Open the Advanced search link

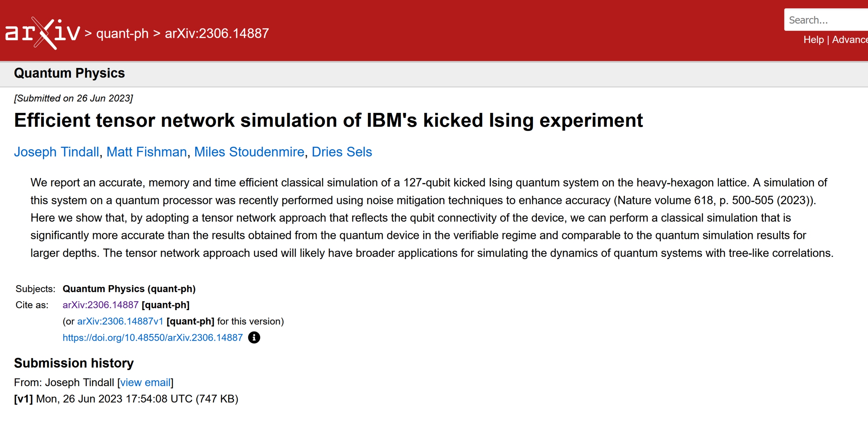(x=850, y=40)
